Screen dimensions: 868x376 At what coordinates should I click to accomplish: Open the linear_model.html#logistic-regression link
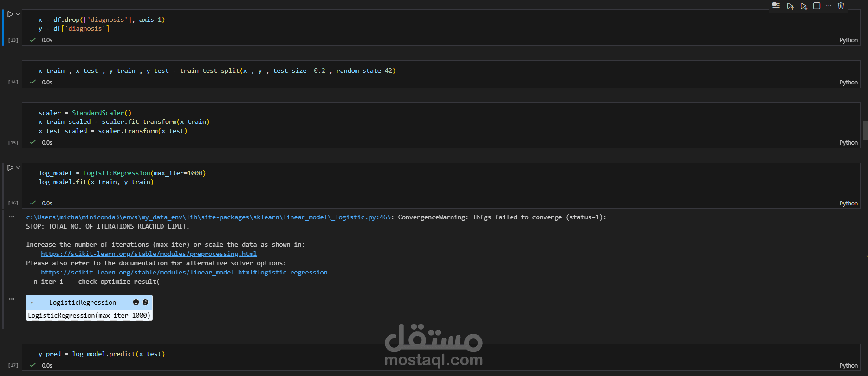(x=184, y=273)
